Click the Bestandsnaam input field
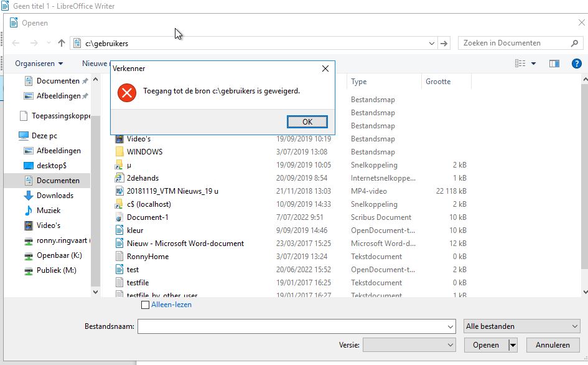 pos(292,326)
